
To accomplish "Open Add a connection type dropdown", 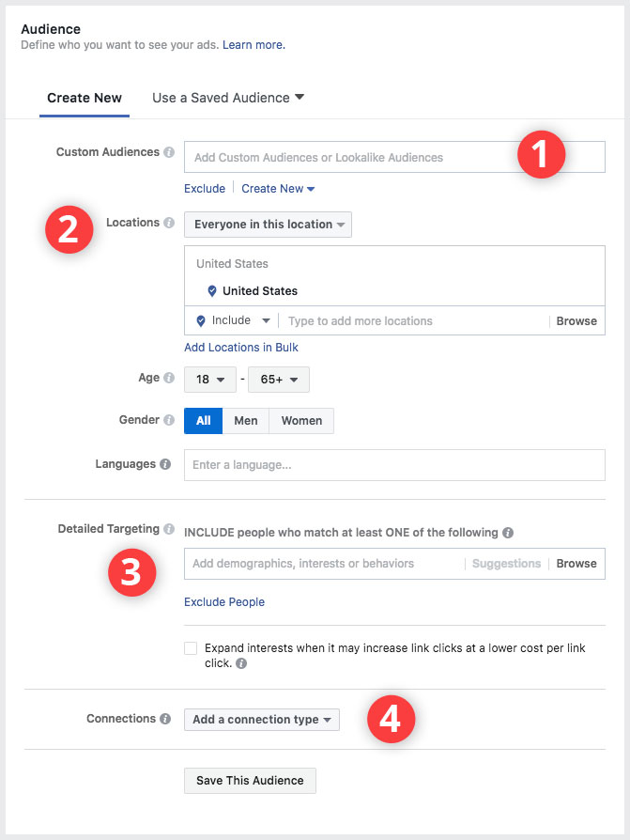I will point(262,720).
